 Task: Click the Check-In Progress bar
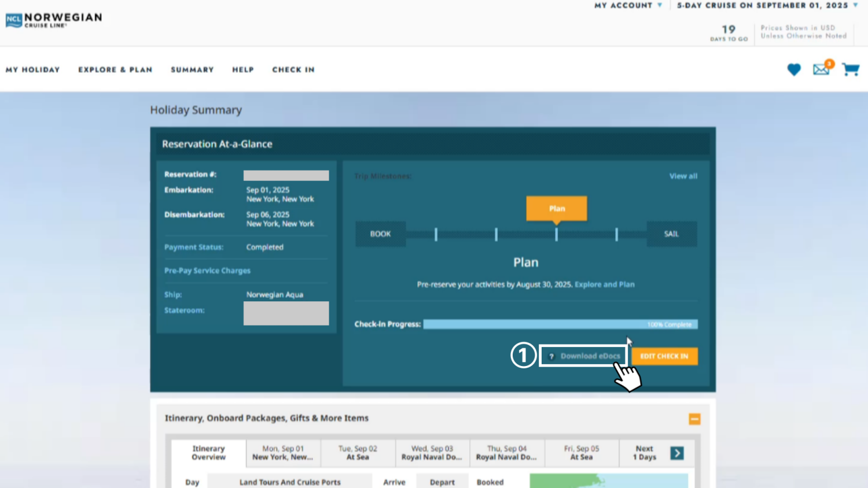(x=560, y=324)
